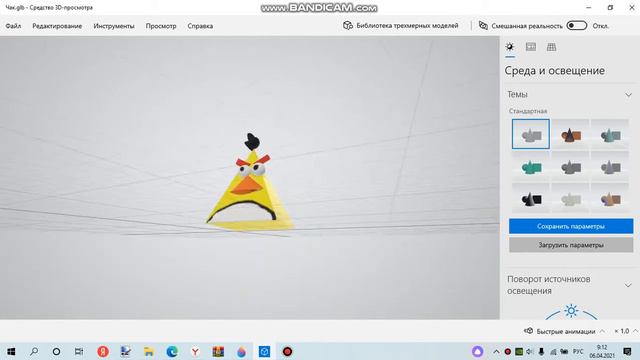Open Быстрые анимации options
This screenshot has width=640, height=360.
click(560, 331)
